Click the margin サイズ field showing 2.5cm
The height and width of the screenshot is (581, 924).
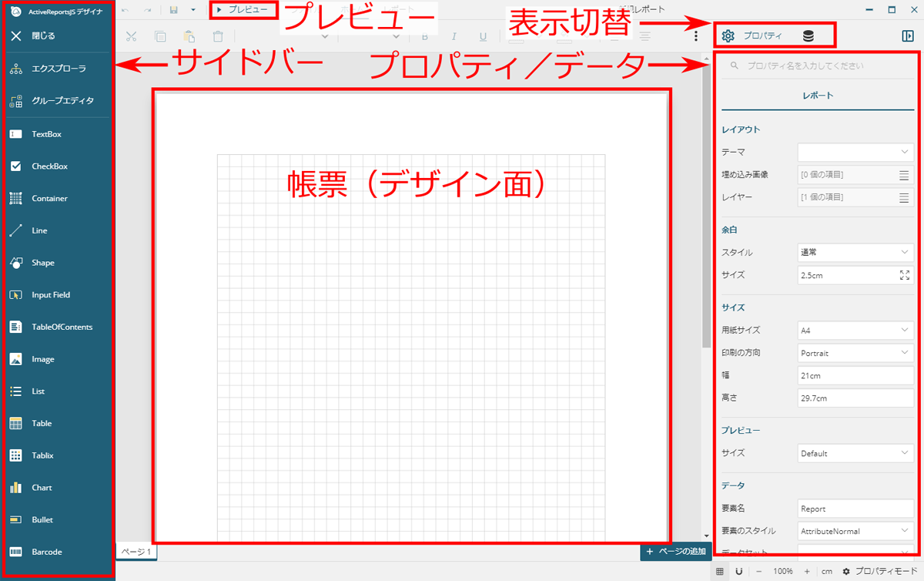click(847, 275)
